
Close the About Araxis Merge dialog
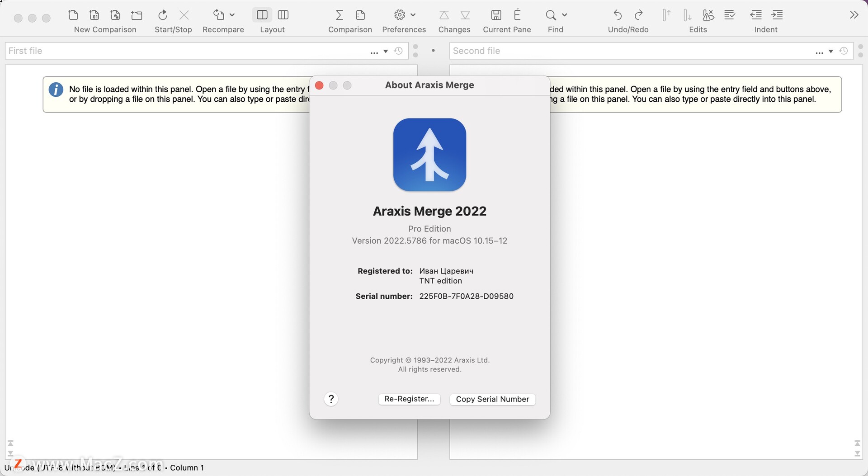click(x=319, y=85)
